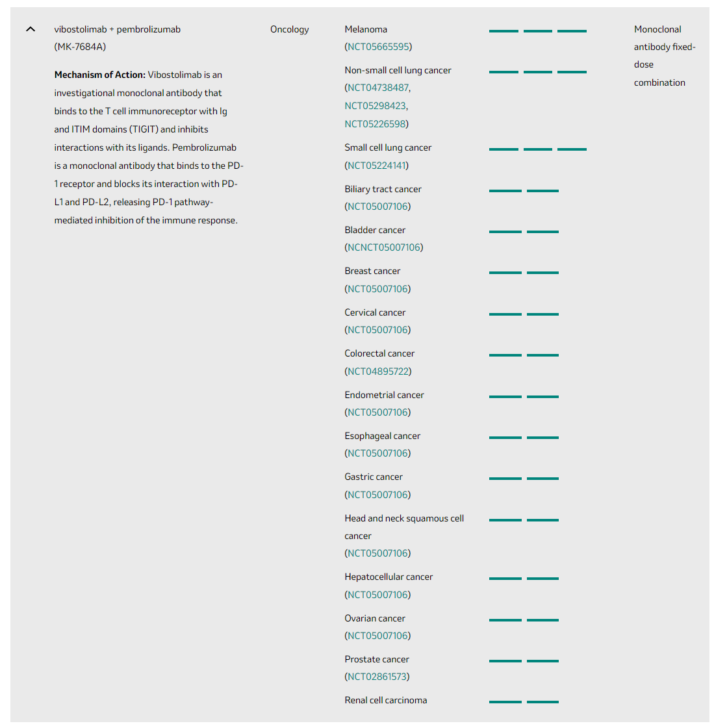The width and height of the screenshot is (727, 728).
Task: Follow Small cell lung cancer link NCT05224141
Action: tap(377, 166)
